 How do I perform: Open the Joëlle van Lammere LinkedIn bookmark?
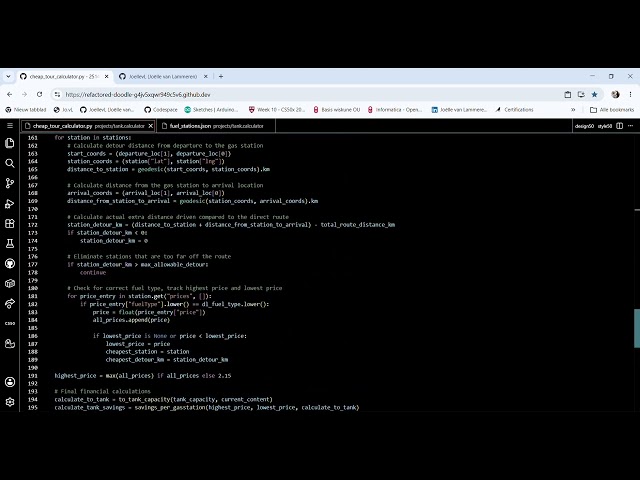(459, 110)
